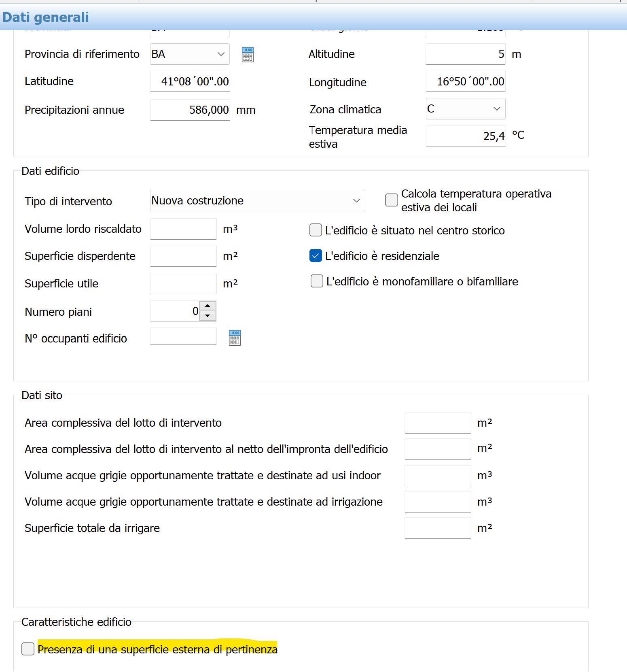Click the Dati generali header title

pos(46,17)
